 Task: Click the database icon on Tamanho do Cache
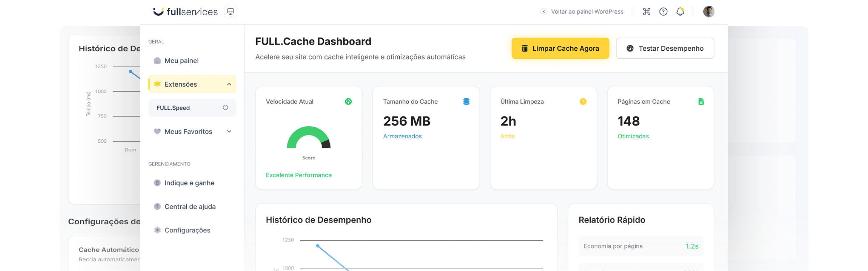[466, 102]
